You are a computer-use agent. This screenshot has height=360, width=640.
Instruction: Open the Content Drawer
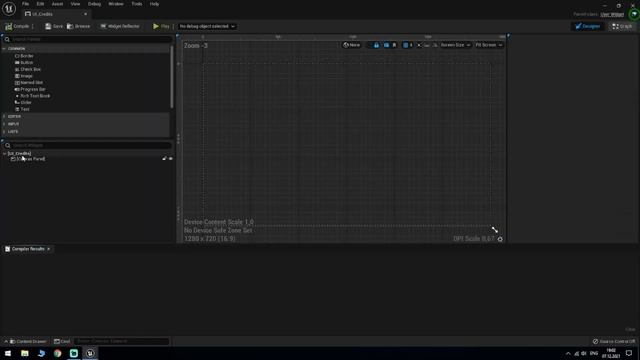(28, 341)
